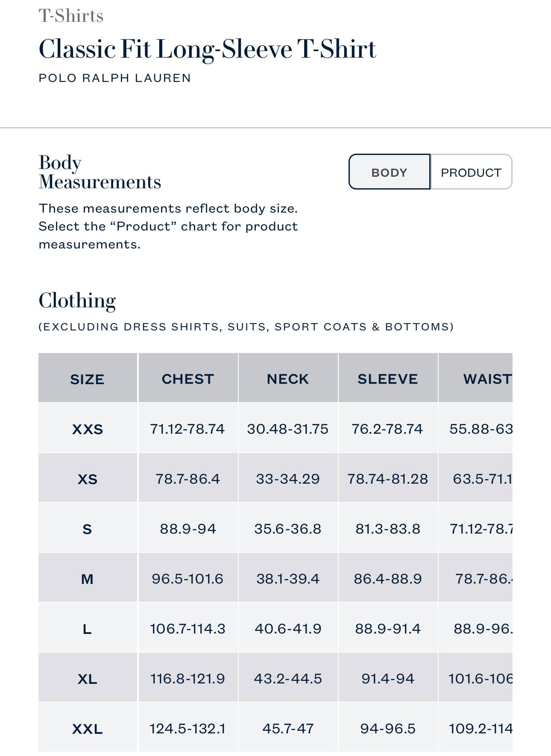Viewport: 551px width, 756px height.
Task: Select the XXS size row label
Action: [88, 429]
